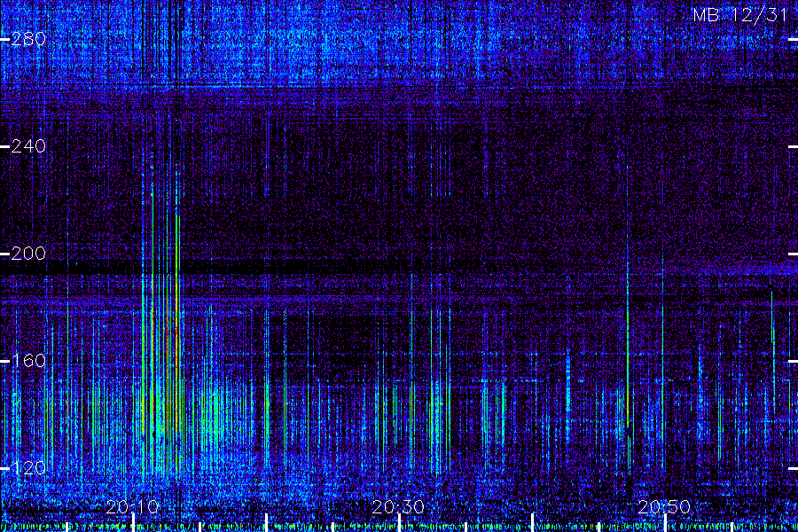The image size is (798, 532).
Task: Click the MB 12/31 date stamp
Action: [740, 15]
